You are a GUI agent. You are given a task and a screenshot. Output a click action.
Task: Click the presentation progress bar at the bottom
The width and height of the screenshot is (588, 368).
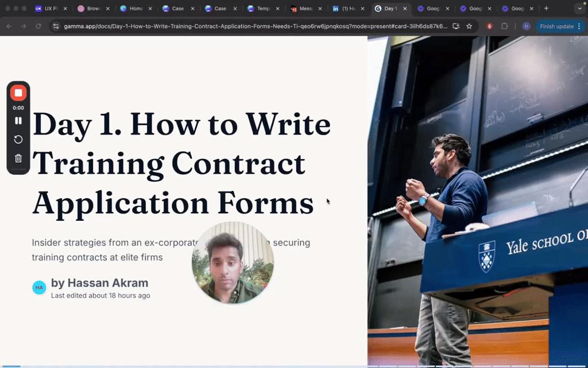(x=294, y=366)
